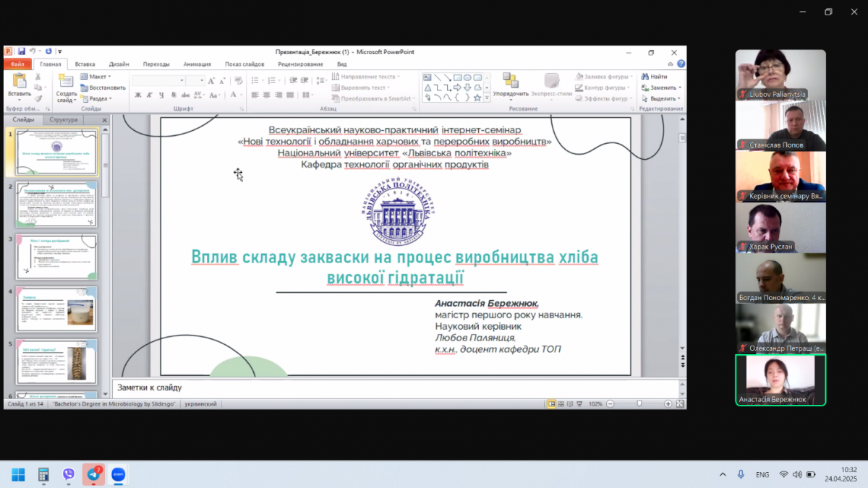Select slide 3 thumbnail in slides panel
This screenshot has height=488, width=868.
click(56, 257)
